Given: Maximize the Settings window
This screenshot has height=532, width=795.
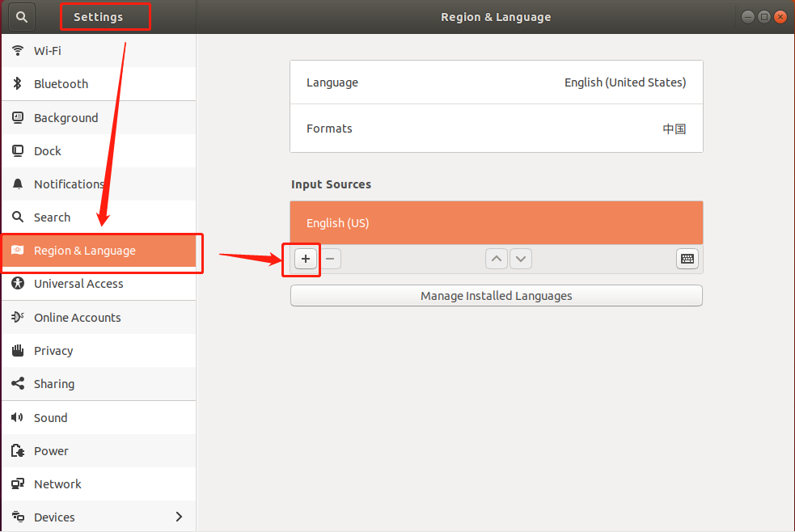Looking at the screenshot, I should (764, 17).
